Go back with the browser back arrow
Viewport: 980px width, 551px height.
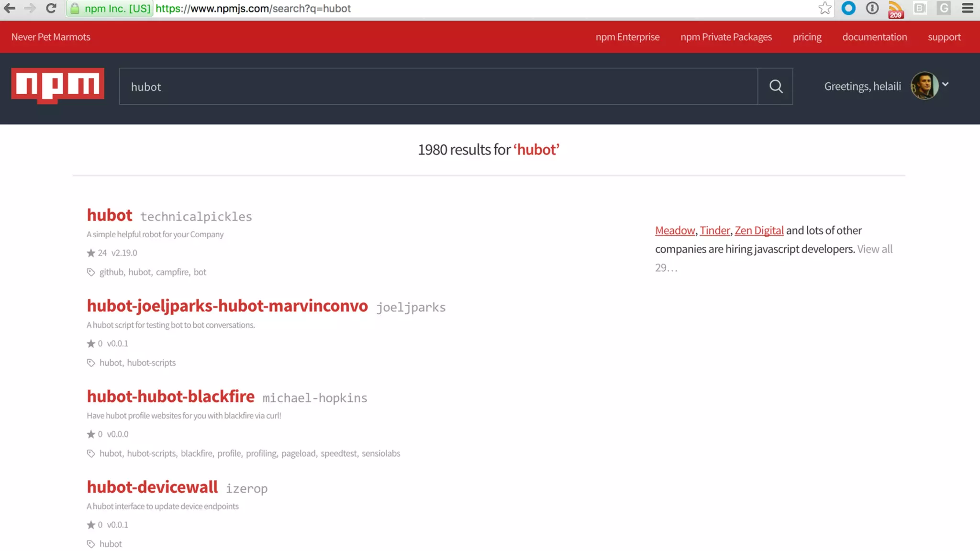(10, 9)
